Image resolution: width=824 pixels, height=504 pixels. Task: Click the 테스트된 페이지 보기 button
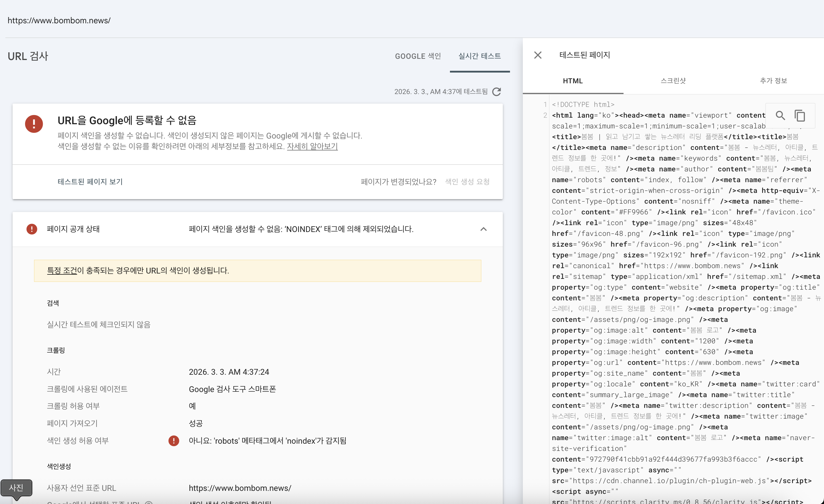(90, 182)
